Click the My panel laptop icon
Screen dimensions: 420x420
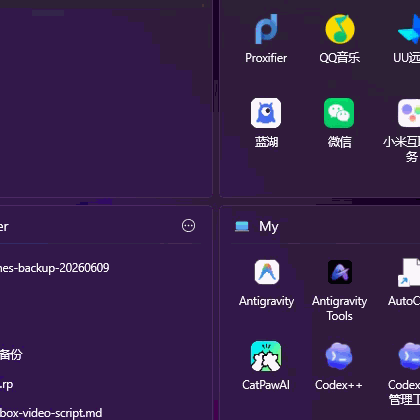pyautogui.click(x=242, y=226)
